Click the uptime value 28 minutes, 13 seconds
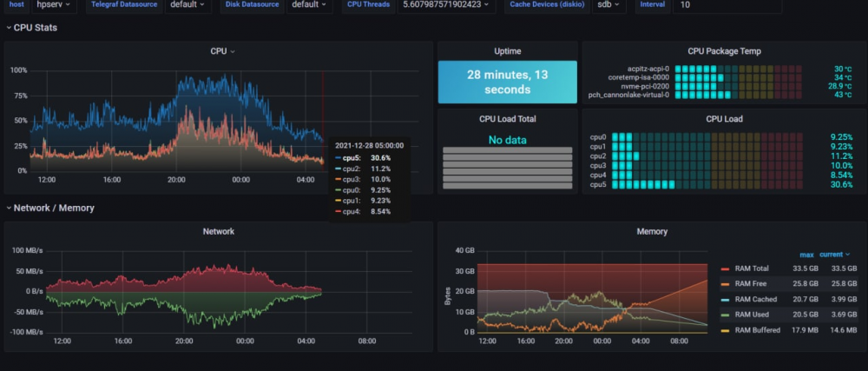The width and height of the screenshot is (868, 371). (507, 82)
